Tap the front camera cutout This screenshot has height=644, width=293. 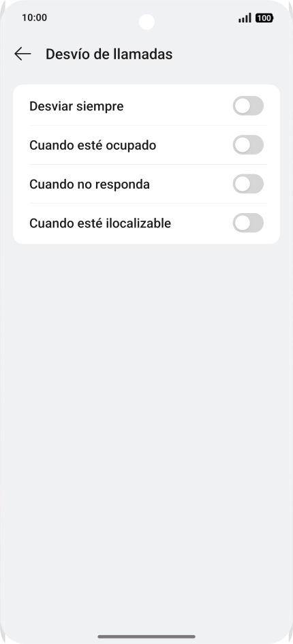coord(146,22)
